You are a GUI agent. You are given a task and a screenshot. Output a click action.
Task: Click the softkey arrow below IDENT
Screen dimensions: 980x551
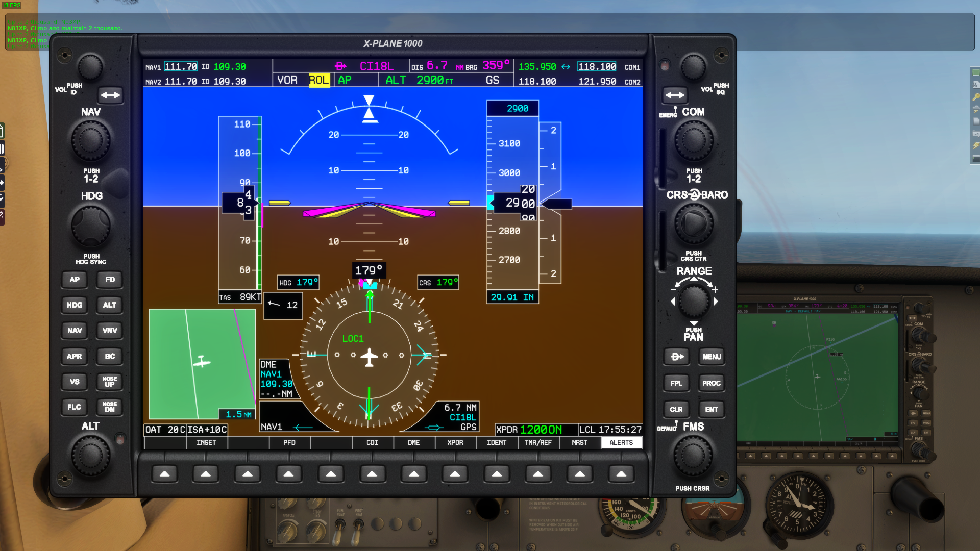[497, 474]
